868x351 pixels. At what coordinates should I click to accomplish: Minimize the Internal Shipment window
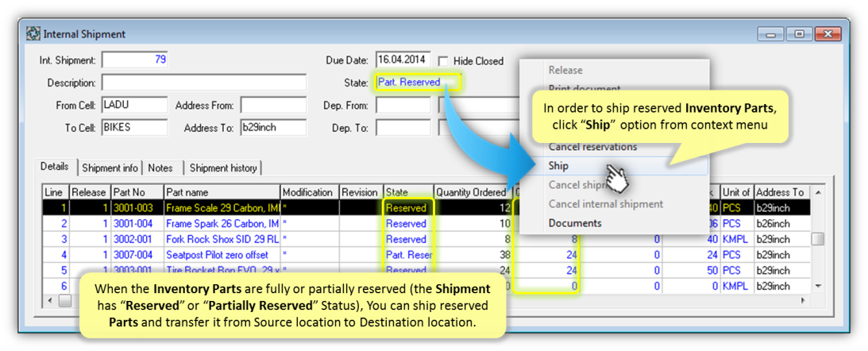click(772, 34)
